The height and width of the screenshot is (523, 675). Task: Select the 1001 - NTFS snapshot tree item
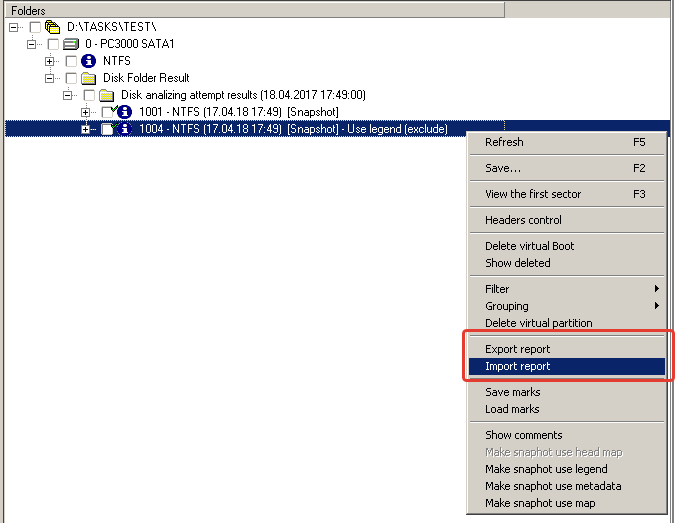(238, 112)
